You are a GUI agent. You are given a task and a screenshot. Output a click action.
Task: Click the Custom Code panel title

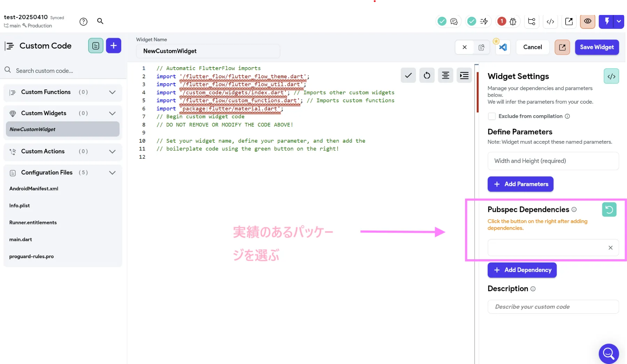coord(45,46)
